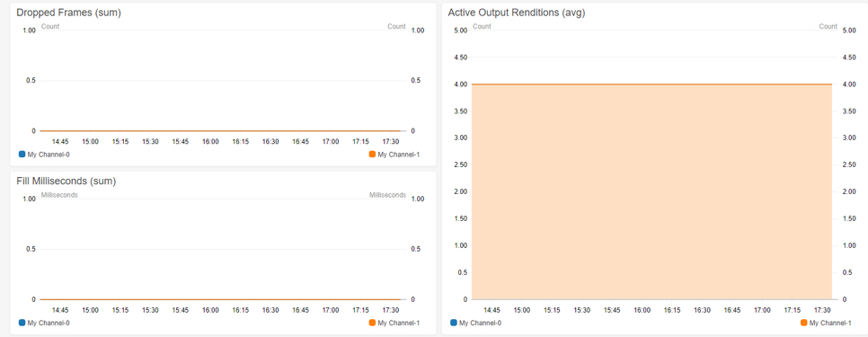
Task: Click the right Count unit label in Active Output Renditions
Action: click(x=828, y=26)
